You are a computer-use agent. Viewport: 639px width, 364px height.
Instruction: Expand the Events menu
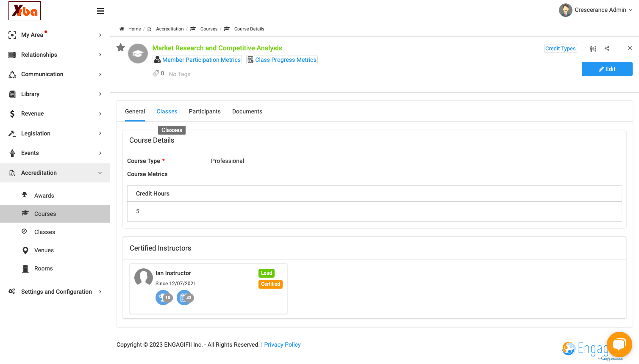tap(55, 153)
